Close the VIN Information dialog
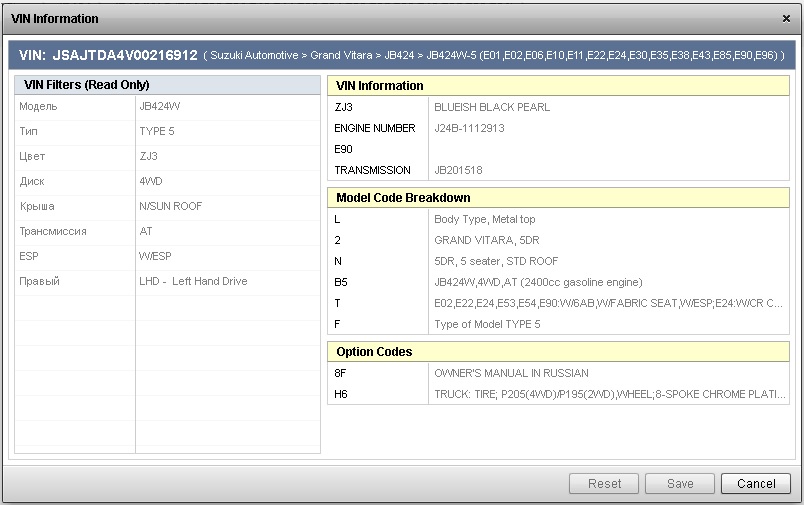 (786, 18)
